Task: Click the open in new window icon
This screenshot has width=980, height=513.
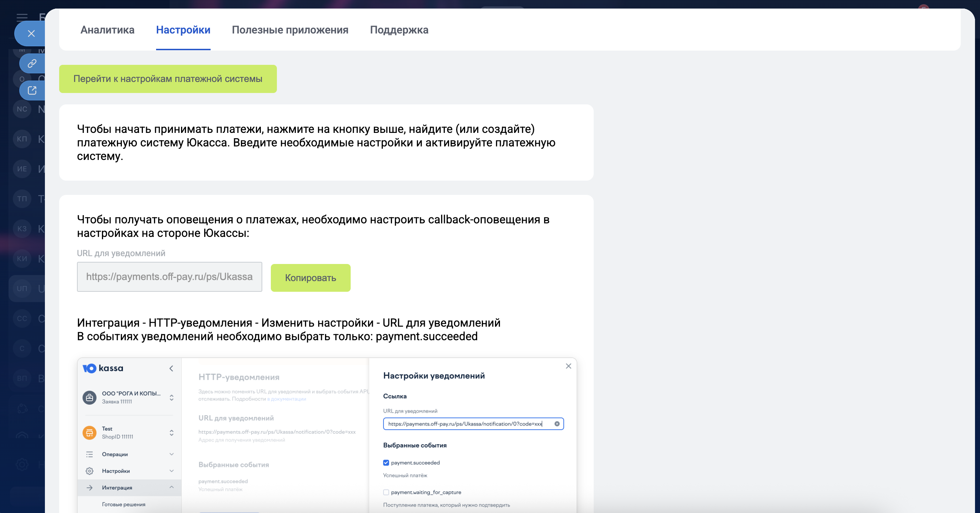Action: click(x=32, y=90)
